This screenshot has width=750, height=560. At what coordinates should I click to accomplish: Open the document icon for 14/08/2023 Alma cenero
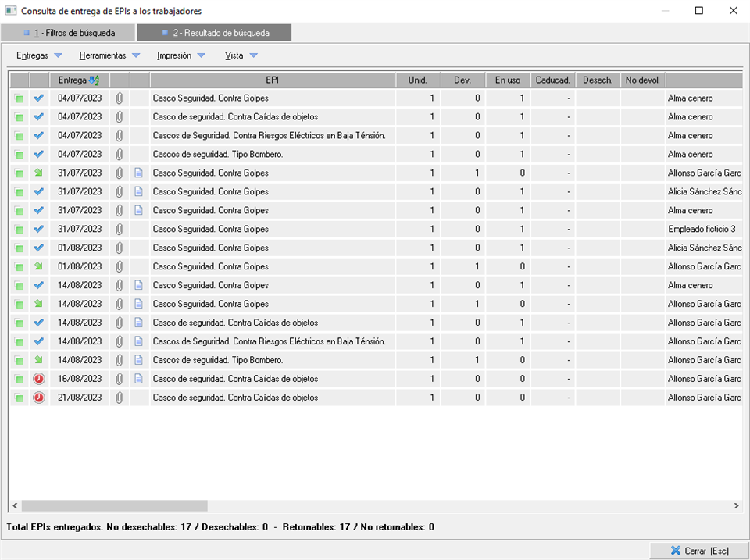(x=139, y=286)
